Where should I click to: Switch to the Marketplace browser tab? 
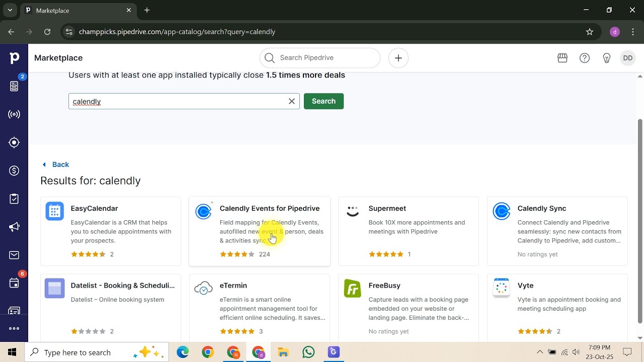click(78, 10)
